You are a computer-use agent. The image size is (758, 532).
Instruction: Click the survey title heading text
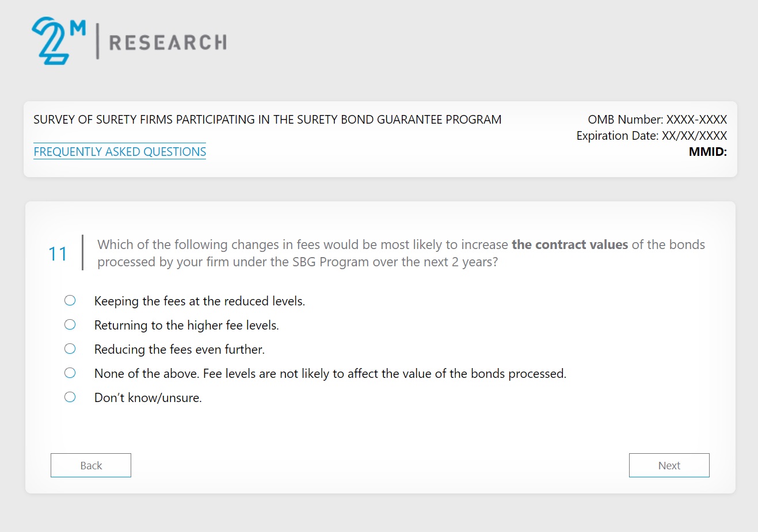tap(267, 120)
